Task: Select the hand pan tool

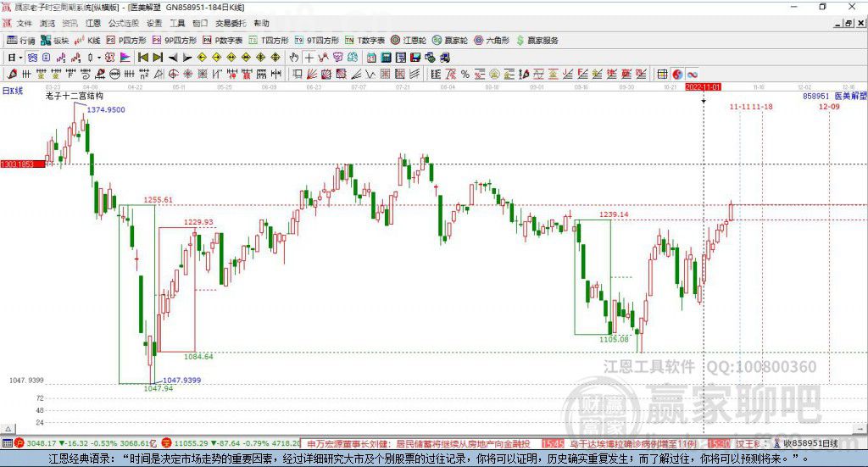Action: [x=294, y=58]
